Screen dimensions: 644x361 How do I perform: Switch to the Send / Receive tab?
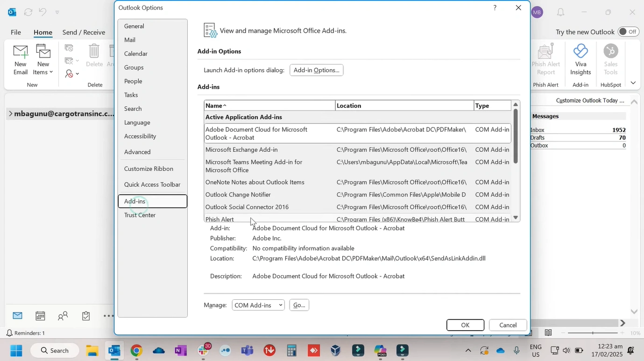pos(84,32)
